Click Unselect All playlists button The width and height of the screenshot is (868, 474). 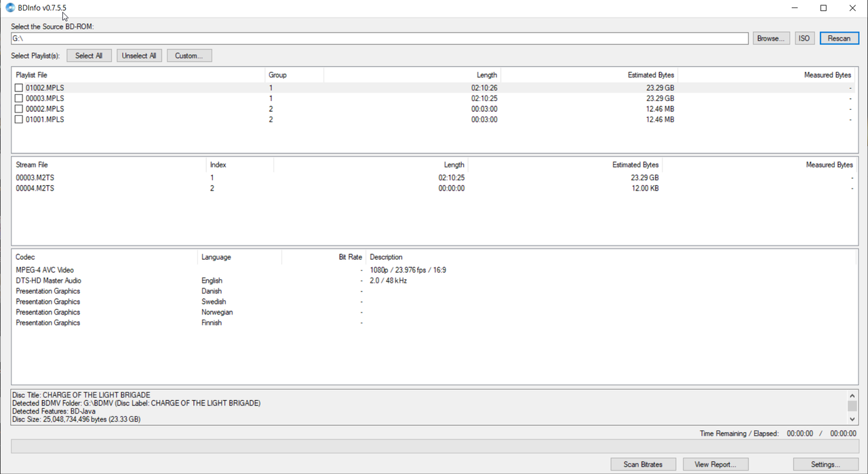(139, 56)
